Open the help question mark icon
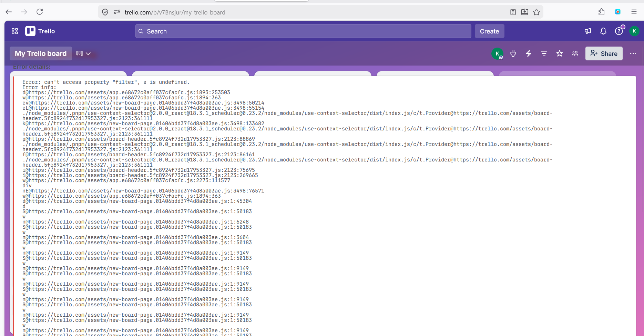The width and height of the screenshot is (644, 336). point(619,31)
